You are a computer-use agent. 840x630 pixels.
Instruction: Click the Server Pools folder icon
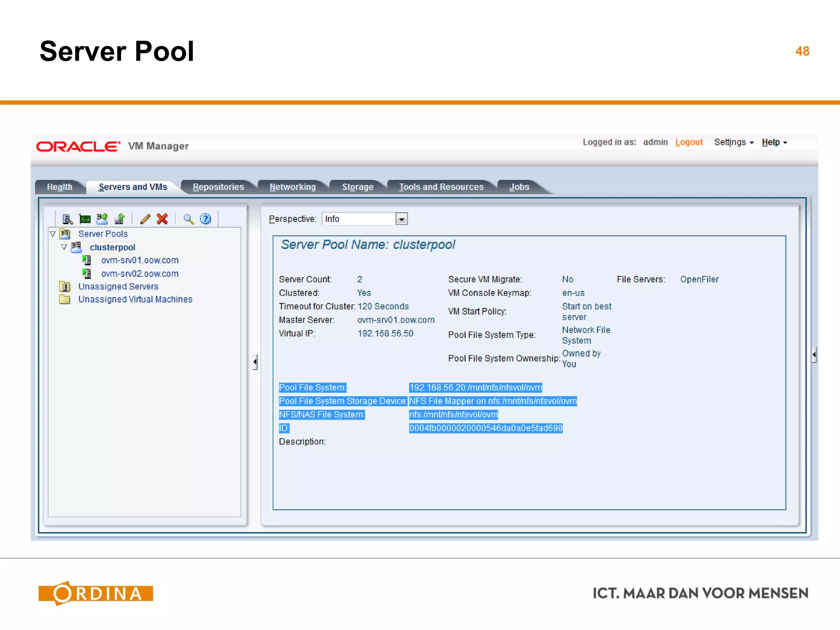65,234
